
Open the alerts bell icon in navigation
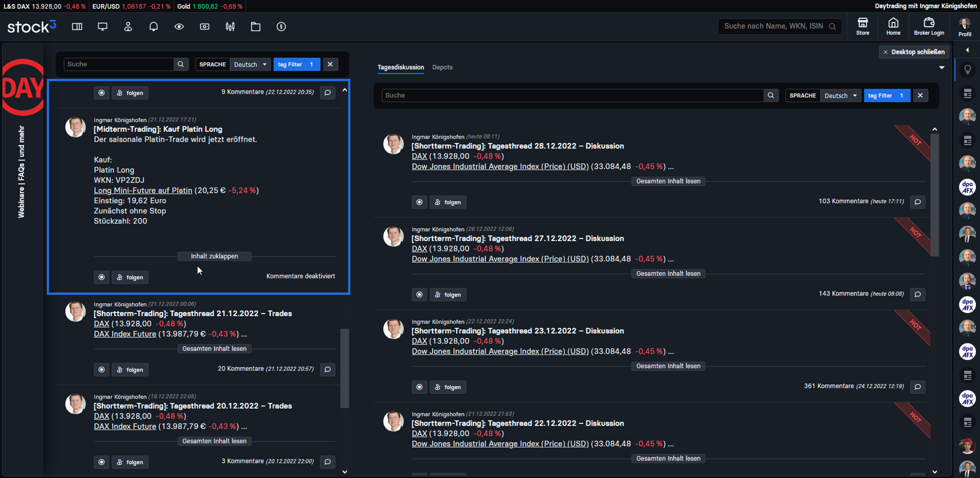click(153, 27)
